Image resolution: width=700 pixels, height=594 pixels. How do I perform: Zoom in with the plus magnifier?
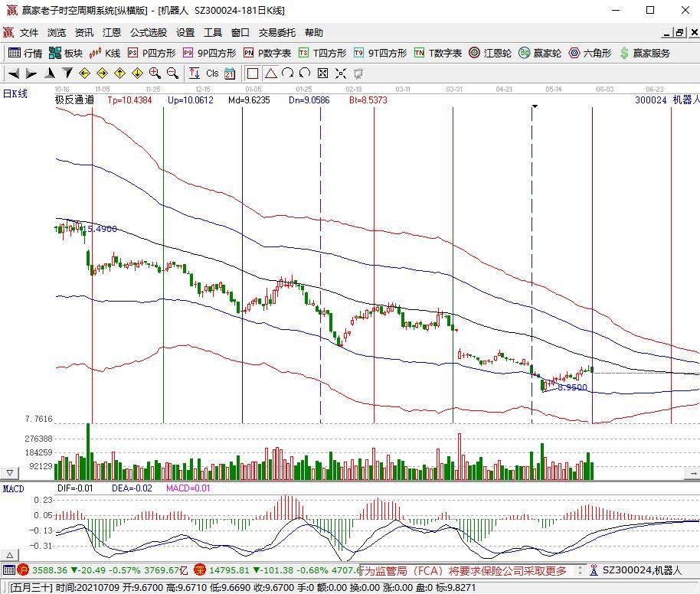(x=155, y=73)
